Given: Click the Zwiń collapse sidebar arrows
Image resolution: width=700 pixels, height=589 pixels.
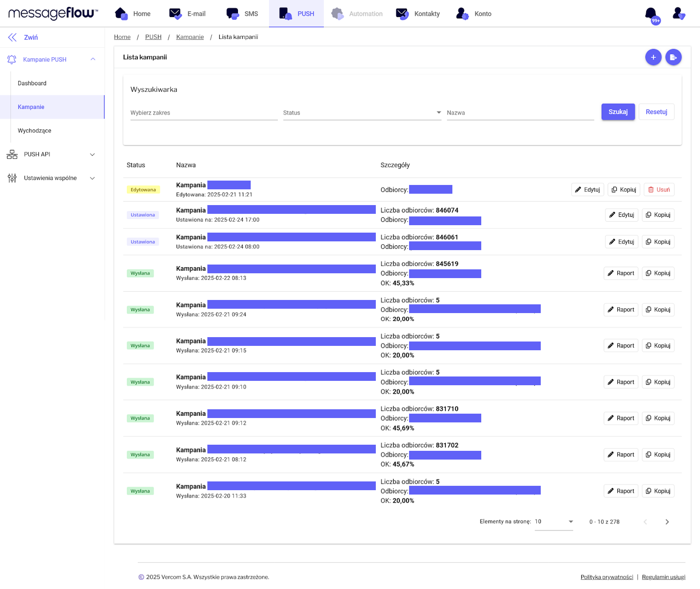Looking at the screenshot, I should pyautogui.click(x=13, y=38).
